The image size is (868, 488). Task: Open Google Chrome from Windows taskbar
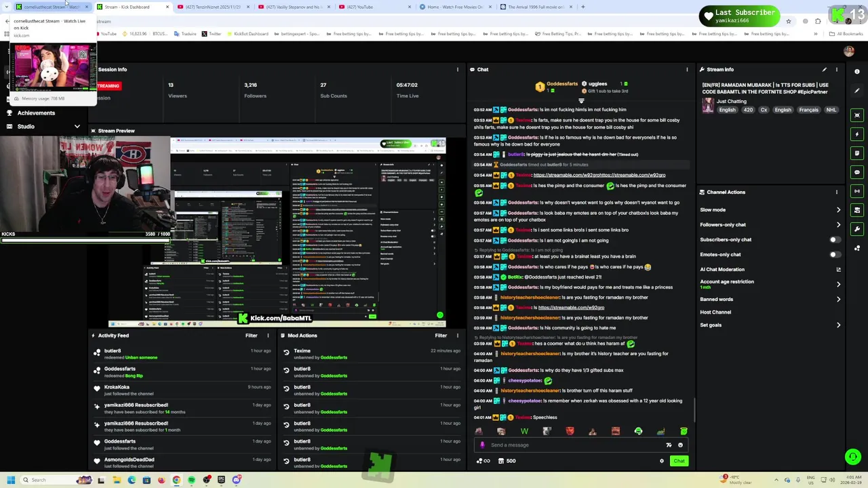click(176, 480)
